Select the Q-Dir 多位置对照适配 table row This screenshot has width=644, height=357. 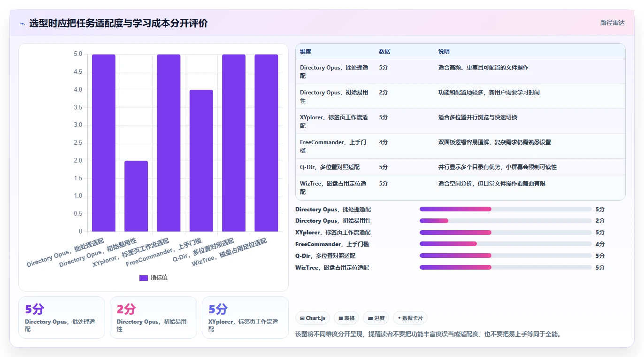click(460, 167)
